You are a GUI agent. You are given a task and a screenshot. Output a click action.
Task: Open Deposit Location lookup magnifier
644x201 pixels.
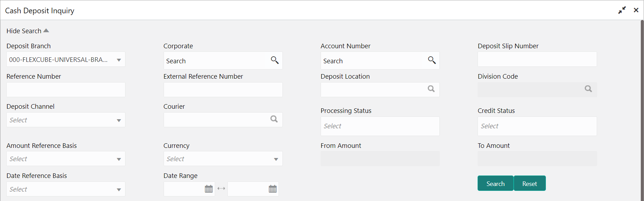431,89
